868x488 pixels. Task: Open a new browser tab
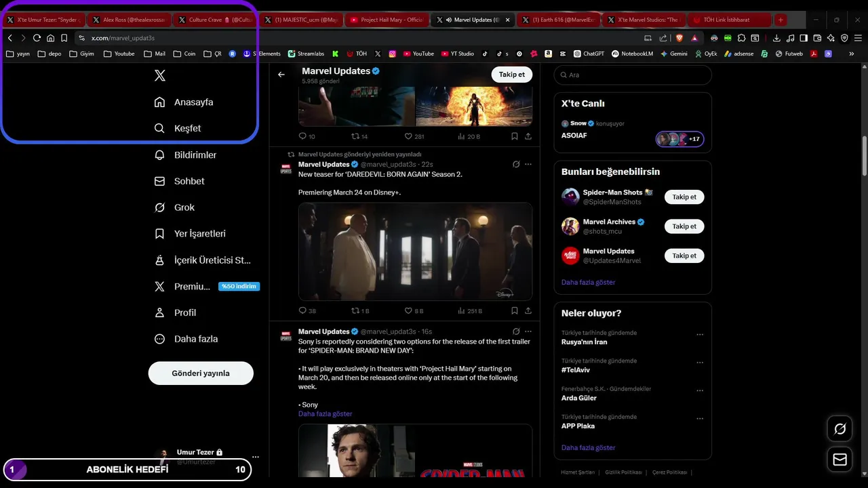(x=781, y=20)
